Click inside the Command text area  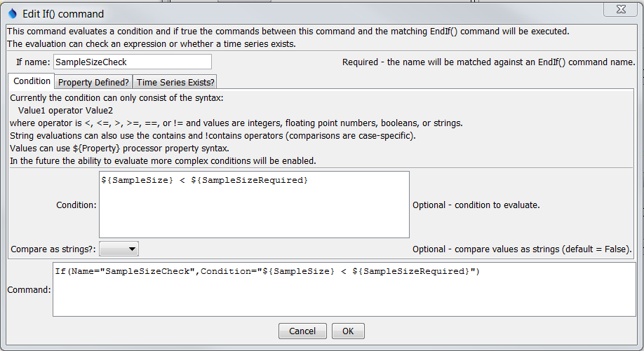(x=344, y=290)
